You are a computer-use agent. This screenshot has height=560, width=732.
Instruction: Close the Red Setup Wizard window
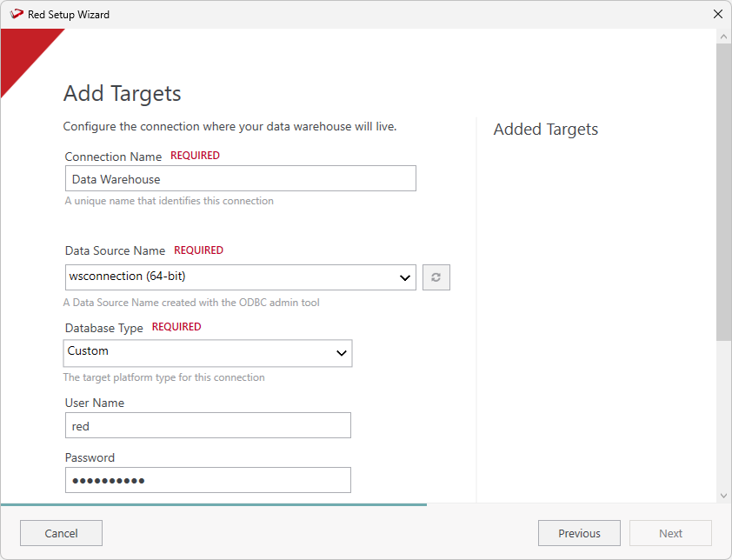coord(717,14)
